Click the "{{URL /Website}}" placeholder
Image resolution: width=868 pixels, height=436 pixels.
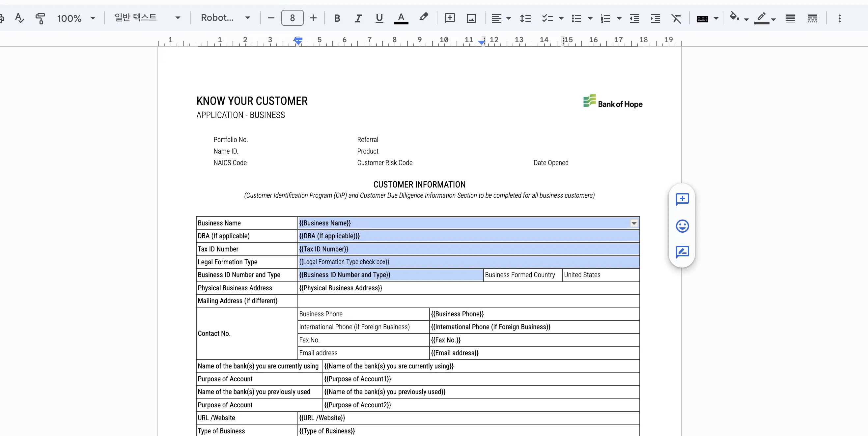322,418
